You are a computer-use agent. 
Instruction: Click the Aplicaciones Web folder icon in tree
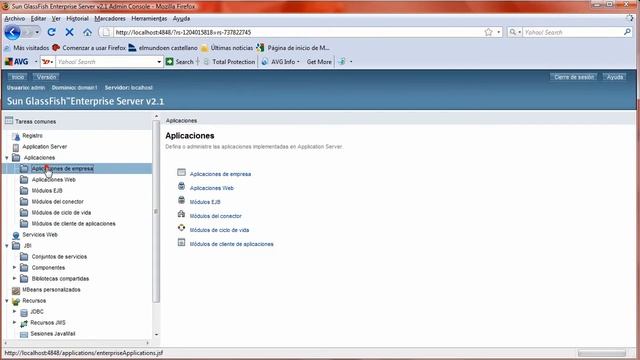(x=24, y=180)
